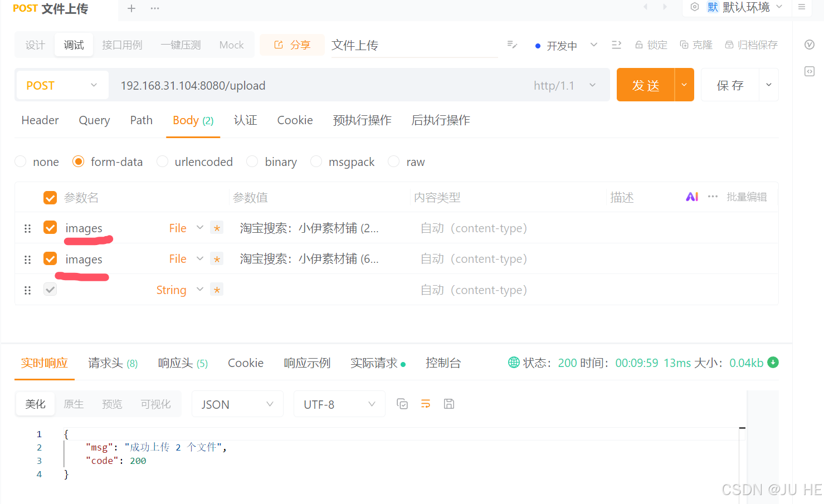
Task: Click the 文件上传 name input field
Action: 414,45
